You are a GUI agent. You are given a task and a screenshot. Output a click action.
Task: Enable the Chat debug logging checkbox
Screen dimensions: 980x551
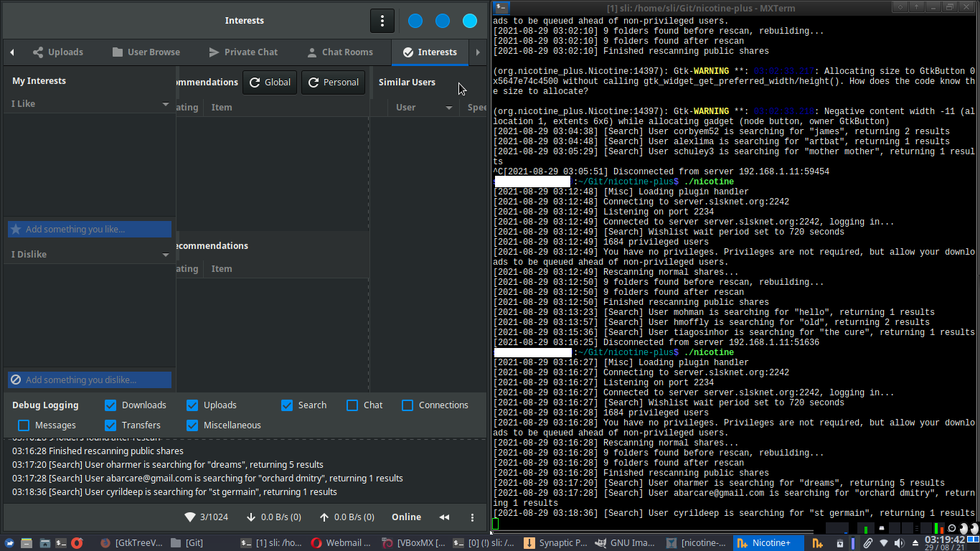coord(352,405)
